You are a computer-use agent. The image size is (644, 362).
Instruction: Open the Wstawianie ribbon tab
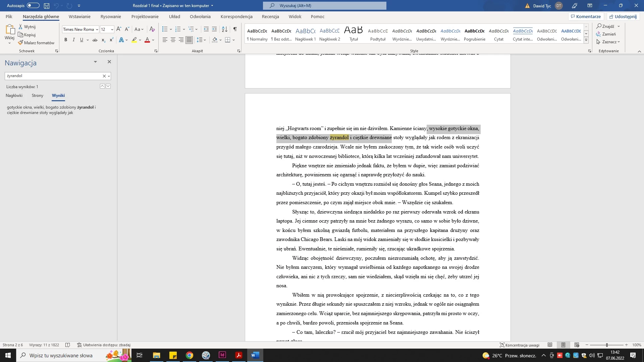coord(79,16)
